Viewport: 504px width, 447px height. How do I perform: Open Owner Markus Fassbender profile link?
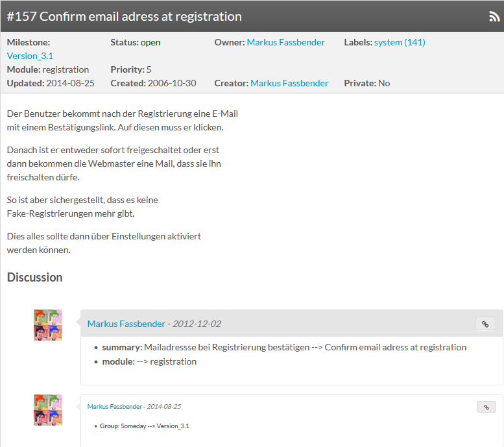[285, 42]
